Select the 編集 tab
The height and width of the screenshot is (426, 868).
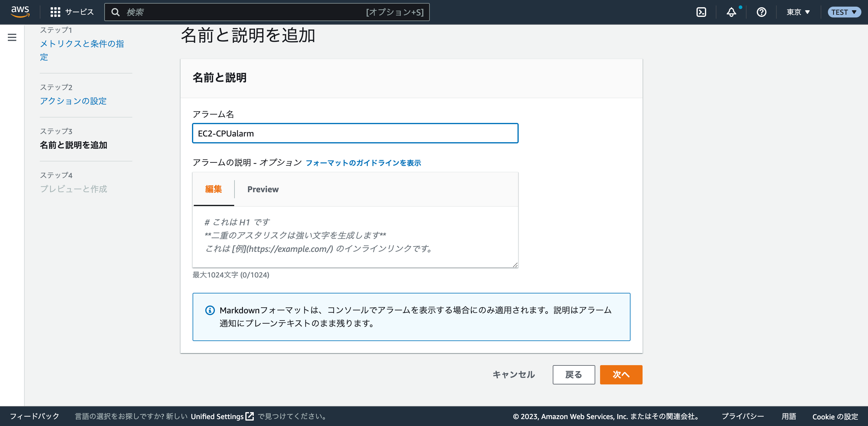coord(213,189)
